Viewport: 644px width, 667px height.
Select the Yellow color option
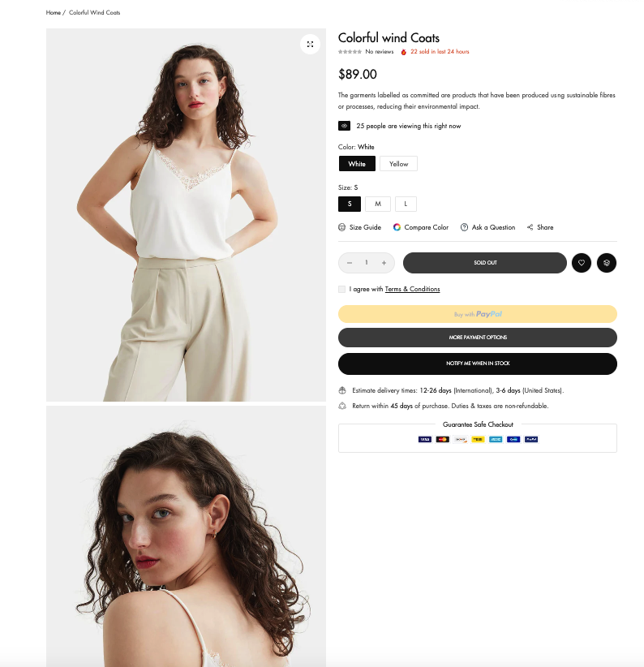point(398,164)
